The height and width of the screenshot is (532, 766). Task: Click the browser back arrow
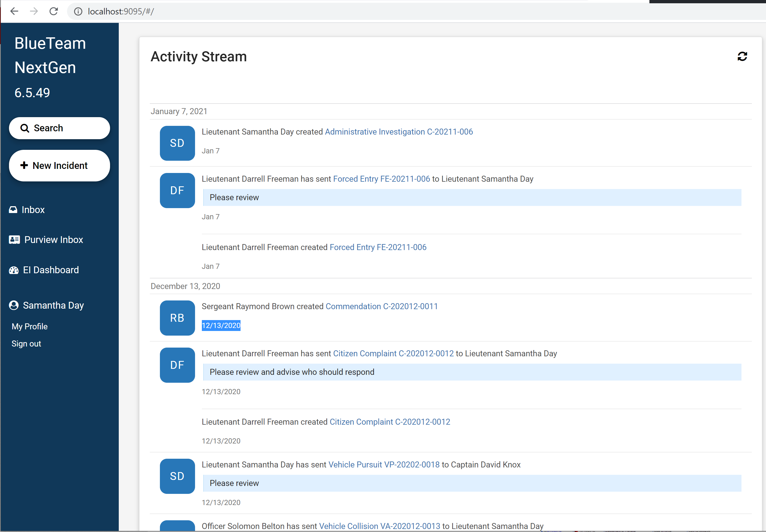14,11
